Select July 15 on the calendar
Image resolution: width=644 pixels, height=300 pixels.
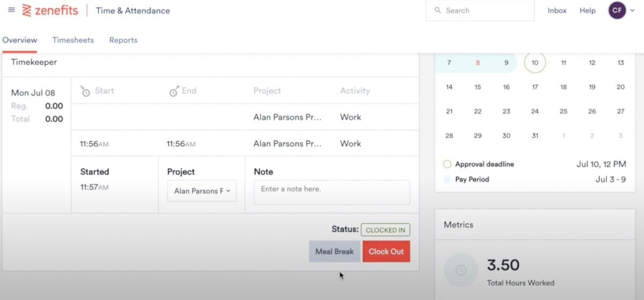coord(478,87)
